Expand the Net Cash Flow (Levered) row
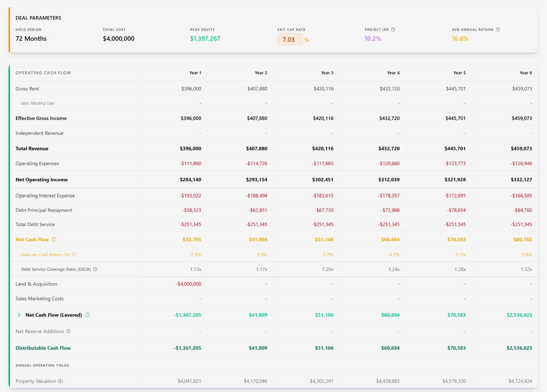The width and height of the screenshot is (547, 392). (x=19, y=315)
